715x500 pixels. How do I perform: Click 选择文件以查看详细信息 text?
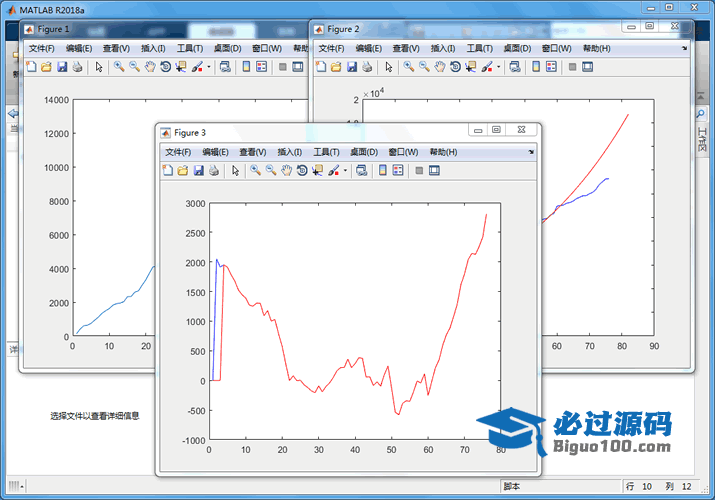94,416
